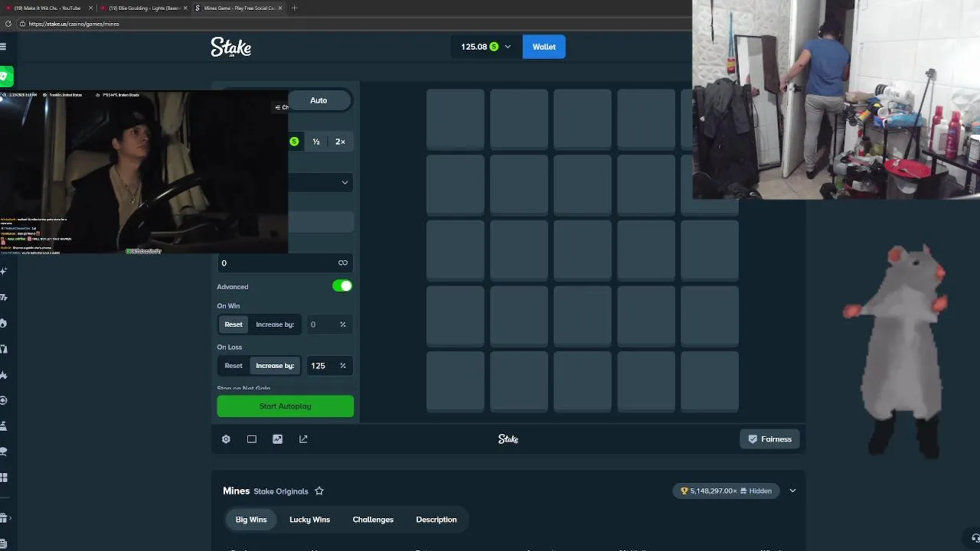The height and width of the screenshot is (551, 980).
Task: Enable theatre mode rectangle icon
Action: pos(252,439)
